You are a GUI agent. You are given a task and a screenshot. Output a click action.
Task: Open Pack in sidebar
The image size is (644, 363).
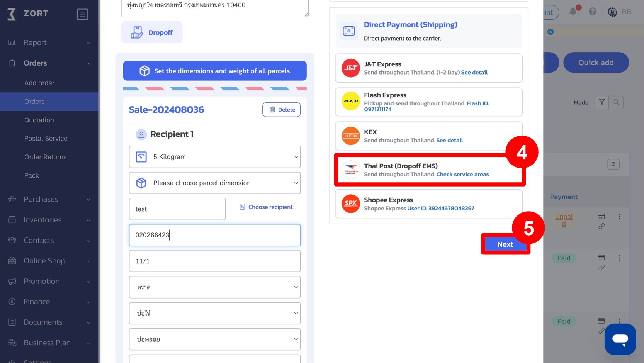click(32, 175)
